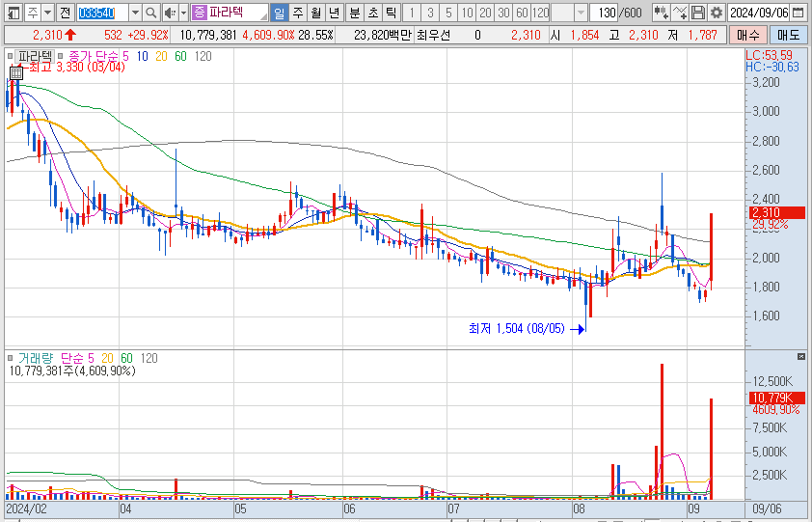Select the 1 interval button

point(412,13)
